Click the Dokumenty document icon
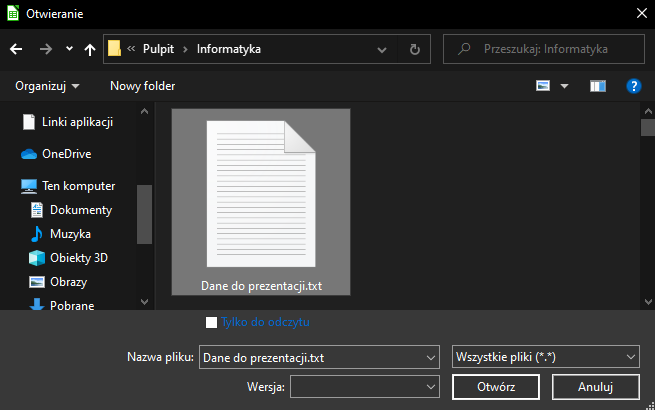Image resolution: width=655 pixels, height=410 pixels. tap(37, 210)
